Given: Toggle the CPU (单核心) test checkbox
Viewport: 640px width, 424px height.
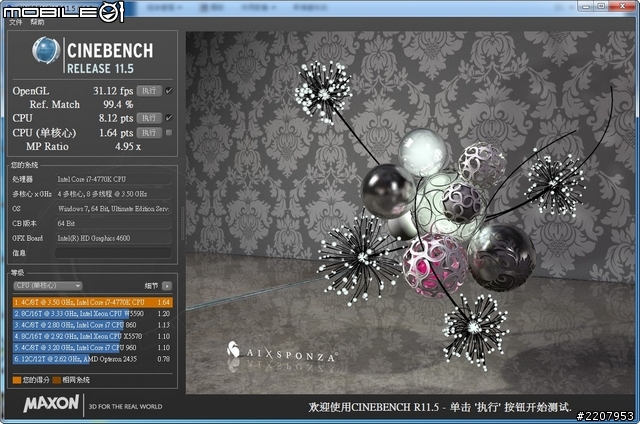Looking at the screenshot, I should (169, 133).
